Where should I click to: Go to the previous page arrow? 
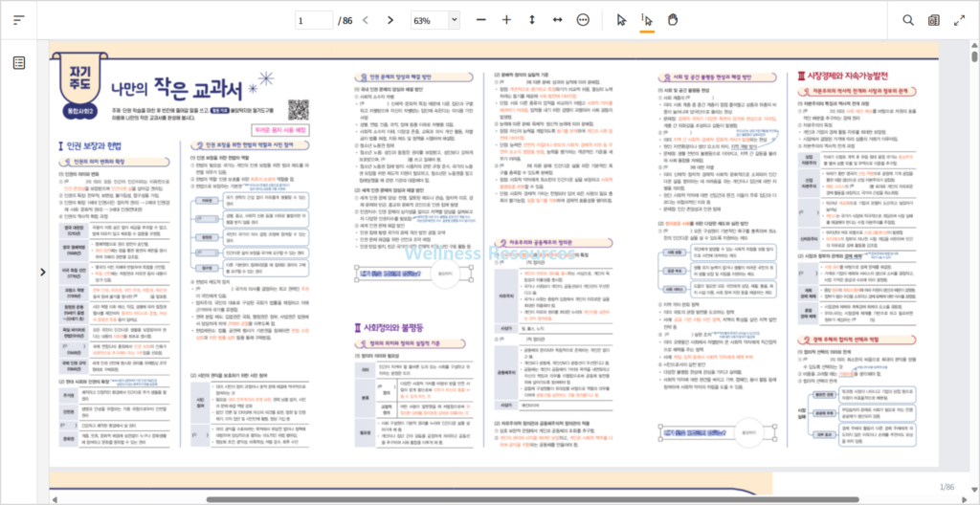point(366,20)
